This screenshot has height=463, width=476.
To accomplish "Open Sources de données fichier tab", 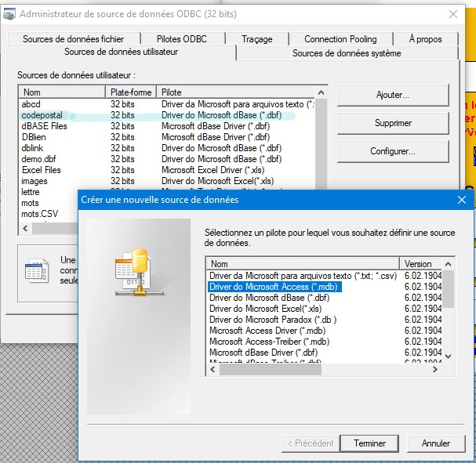I will 74,39.
